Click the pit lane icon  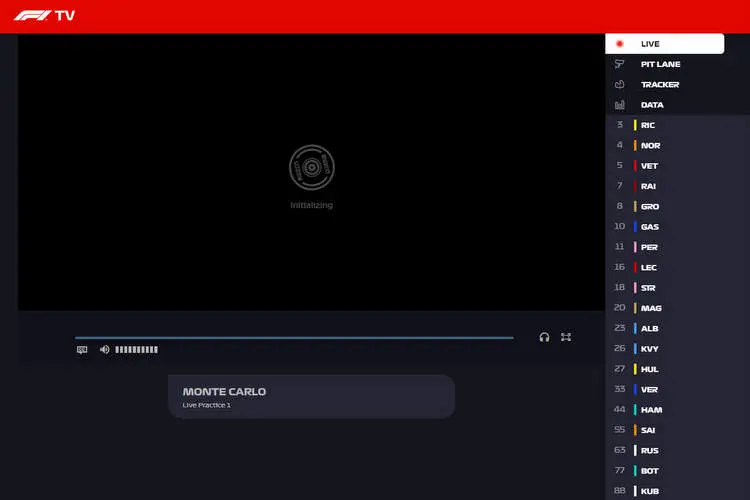(x=619, y=64)
